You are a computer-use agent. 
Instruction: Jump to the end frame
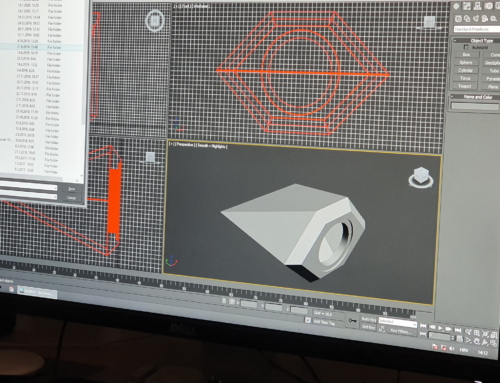coord(458,330)
